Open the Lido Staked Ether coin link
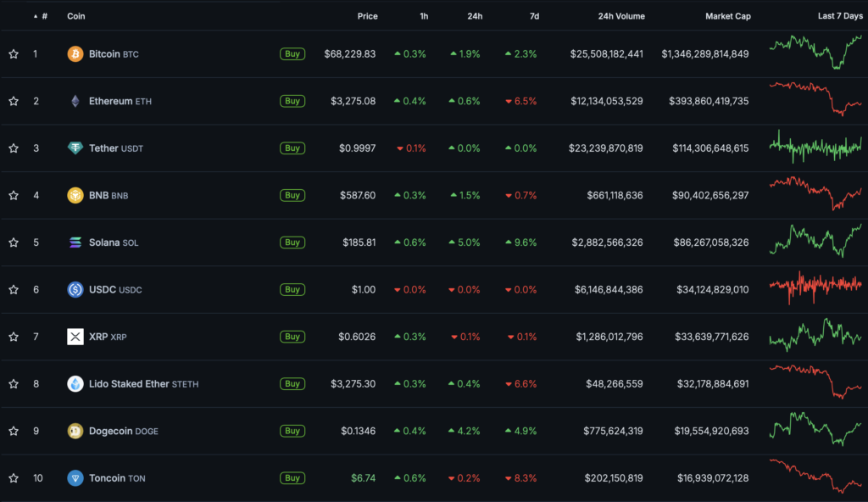The height and width of the screenshot is (502, 868). coord(129,384)
